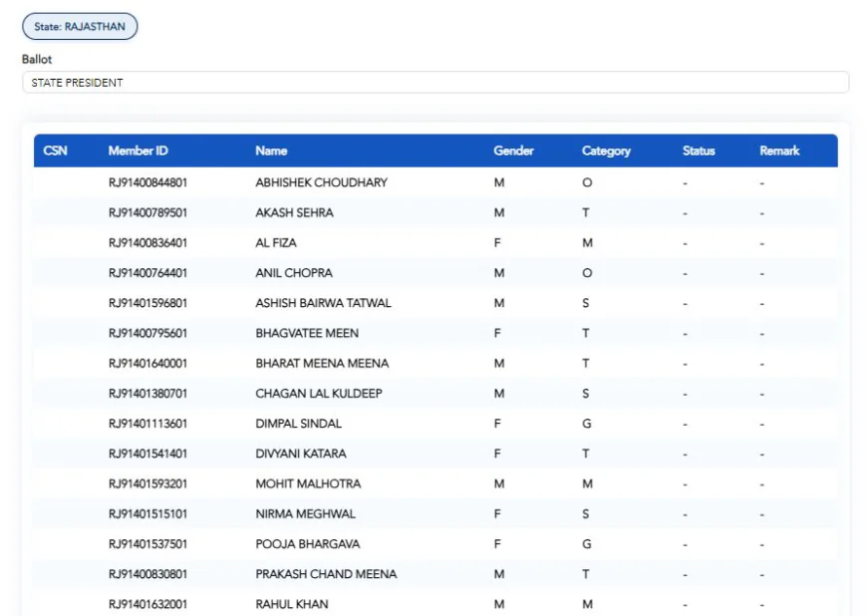Select the ABHISHEK CHOUDHARY row name
The height and width of the screenshot is (616, 867).
(x=321, y=182)
